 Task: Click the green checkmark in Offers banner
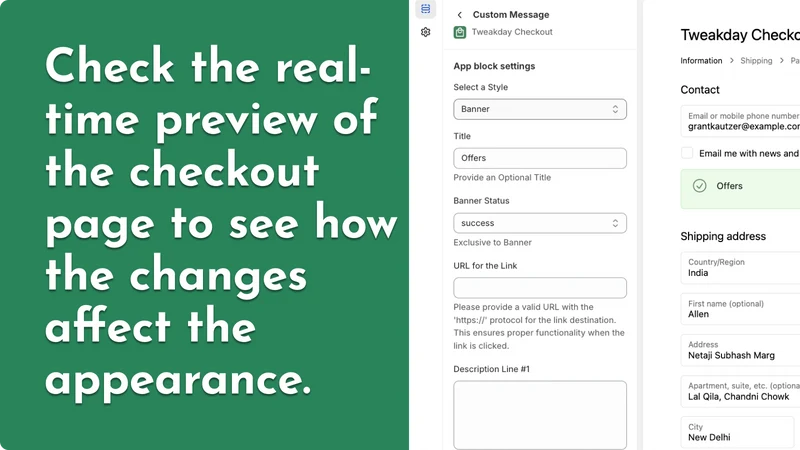point(699,186)
